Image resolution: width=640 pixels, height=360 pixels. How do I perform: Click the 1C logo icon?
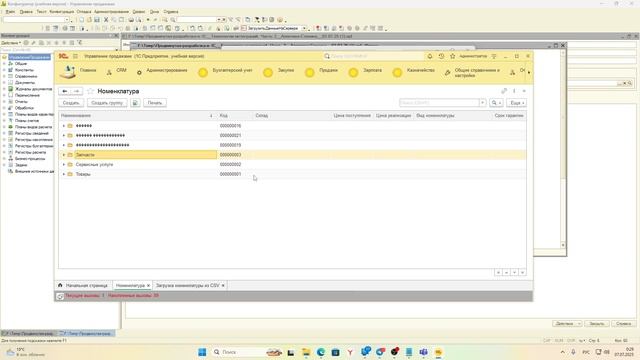(63, 56)
